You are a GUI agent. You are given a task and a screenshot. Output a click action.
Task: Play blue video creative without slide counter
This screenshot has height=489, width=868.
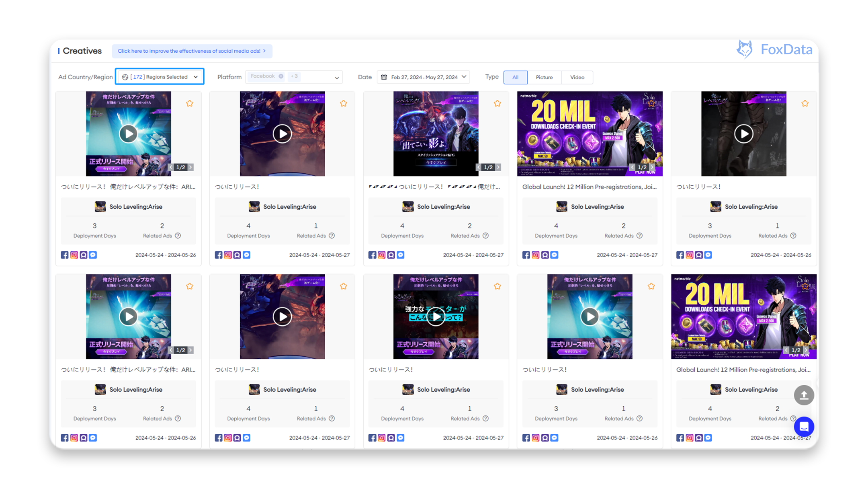(590, 317)
